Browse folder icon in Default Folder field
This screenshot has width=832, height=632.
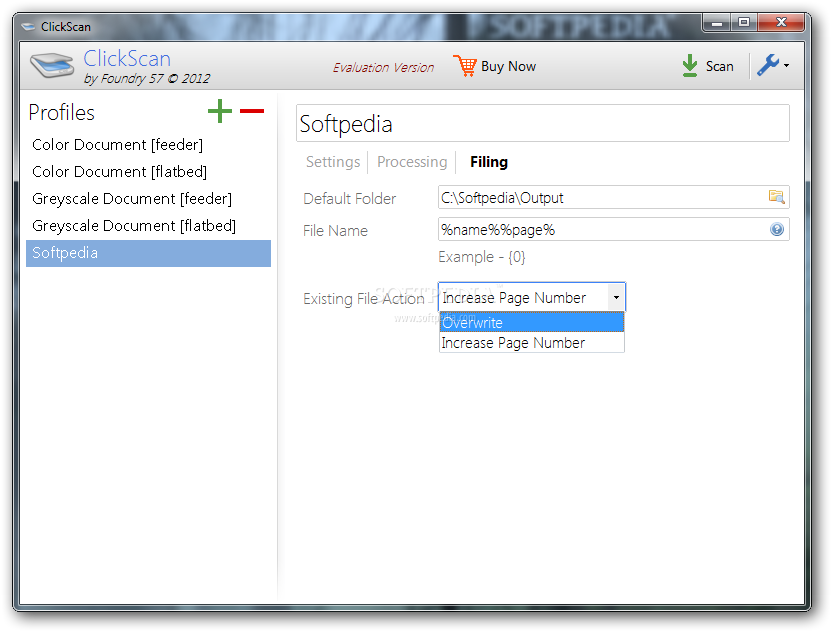click(776, 197)
